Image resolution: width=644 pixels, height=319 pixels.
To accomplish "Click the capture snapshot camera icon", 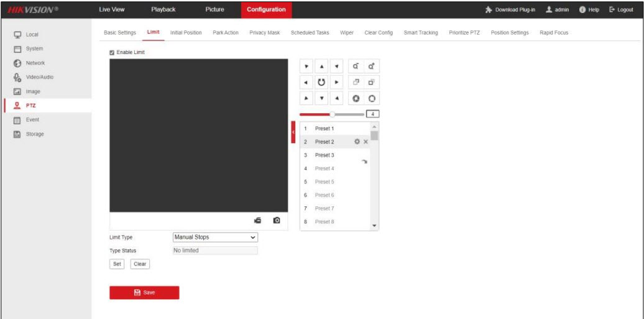I will (x=277, y=221).
